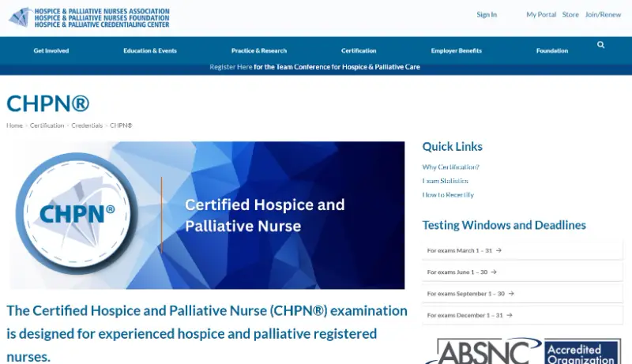Open the Practice & Research menu

click(x=259, y=51)
